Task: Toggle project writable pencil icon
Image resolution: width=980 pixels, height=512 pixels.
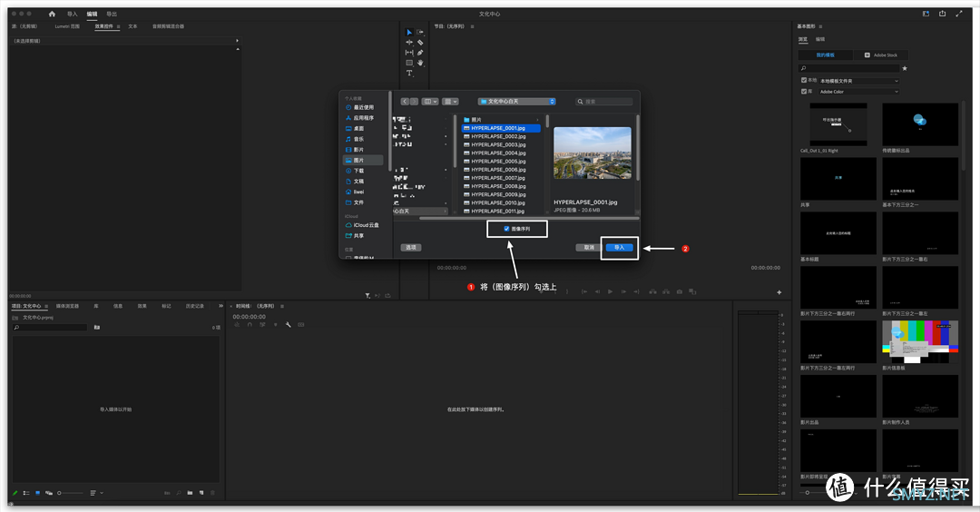Action: pyautogui.click(x=15, y=493)
